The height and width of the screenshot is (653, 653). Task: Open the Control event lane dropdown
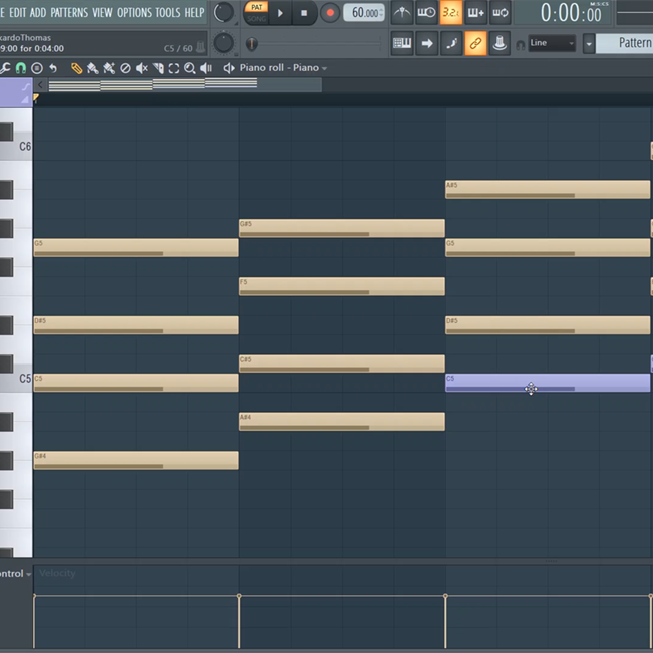point(16,574)
